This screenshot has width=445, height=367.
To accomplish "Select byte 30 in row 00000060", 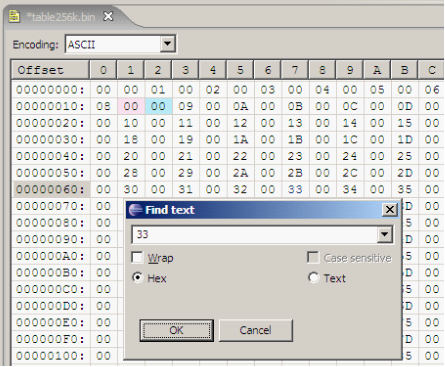I will pyautogui.click(x=131, y=189).
